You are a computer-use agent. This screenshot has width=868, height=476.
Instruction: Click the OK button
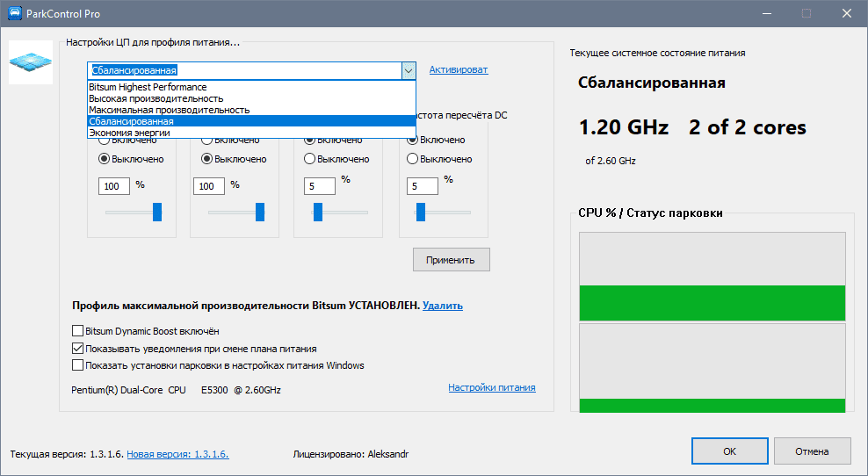[x=729, y=451]
